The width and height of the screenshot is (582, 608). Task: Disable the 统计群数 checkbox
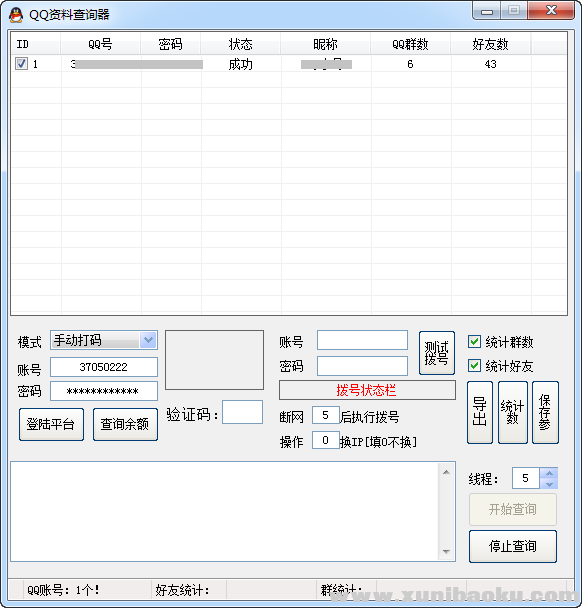pos(474,342)
